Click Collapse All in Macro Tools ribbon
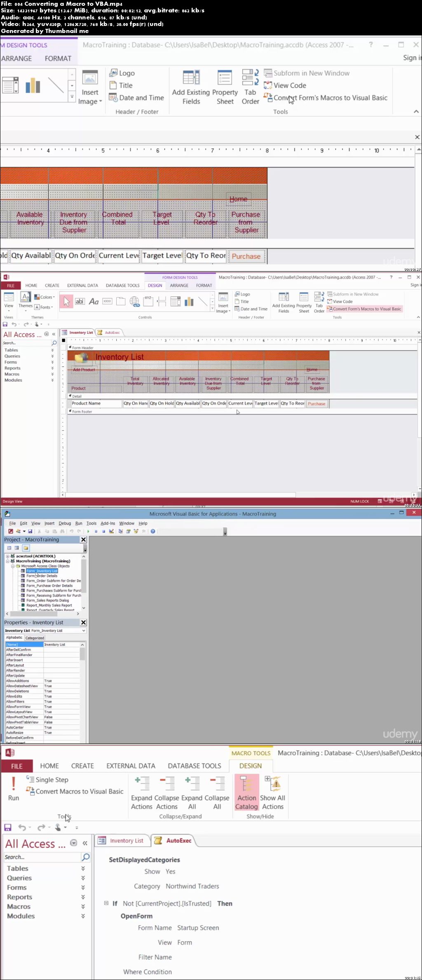The height and width of the screenshot is (980, 422). pyautogui.click(x=217, y=792)
